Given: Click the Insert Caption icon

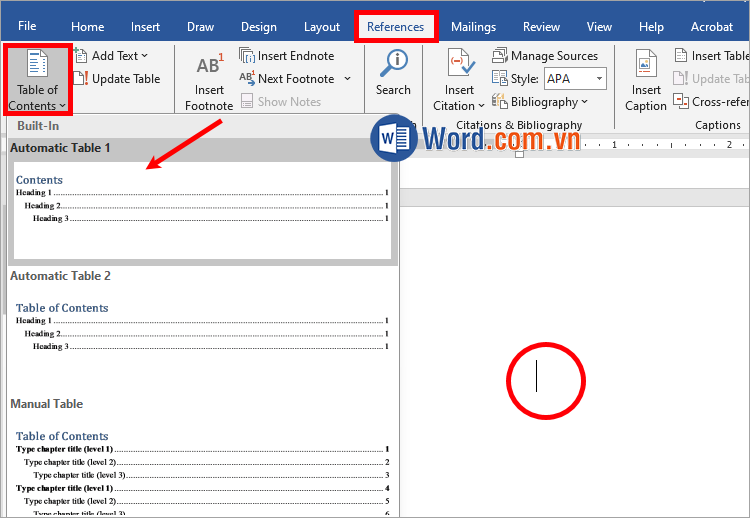Looking at the screenshot, I should click(646, 64).
